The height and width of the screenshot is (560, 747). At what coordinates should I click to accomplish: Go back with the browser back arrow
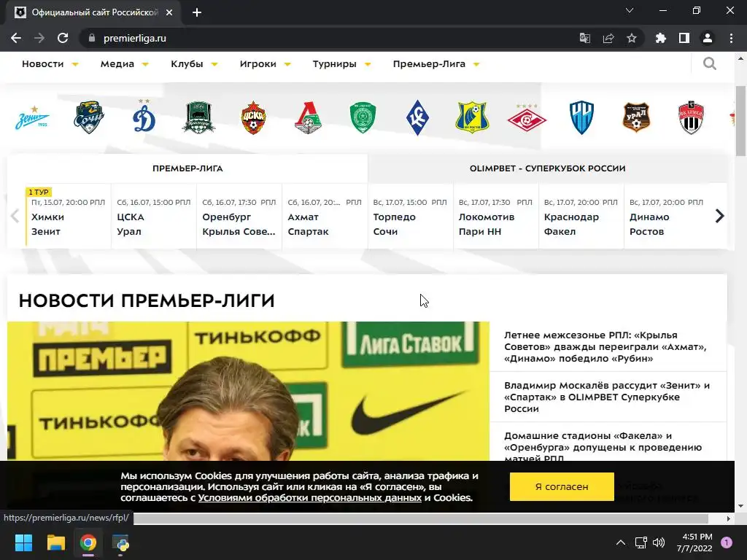(16, 38)
